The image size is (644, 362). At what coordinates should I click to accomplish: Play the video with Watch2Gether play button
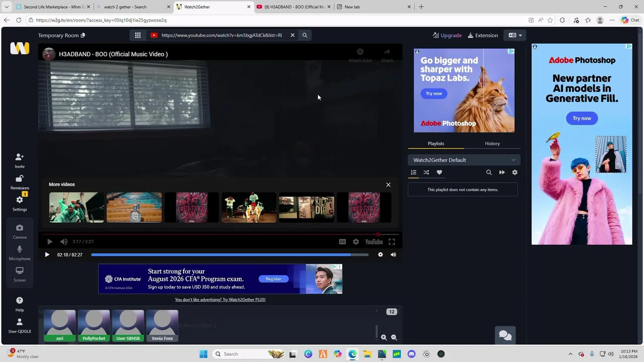(47, 254)
